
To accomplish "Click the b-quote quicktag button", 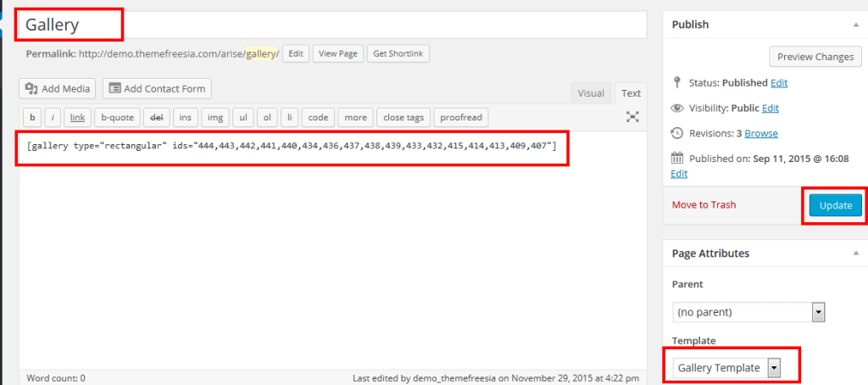I will (x=116, y=117).
